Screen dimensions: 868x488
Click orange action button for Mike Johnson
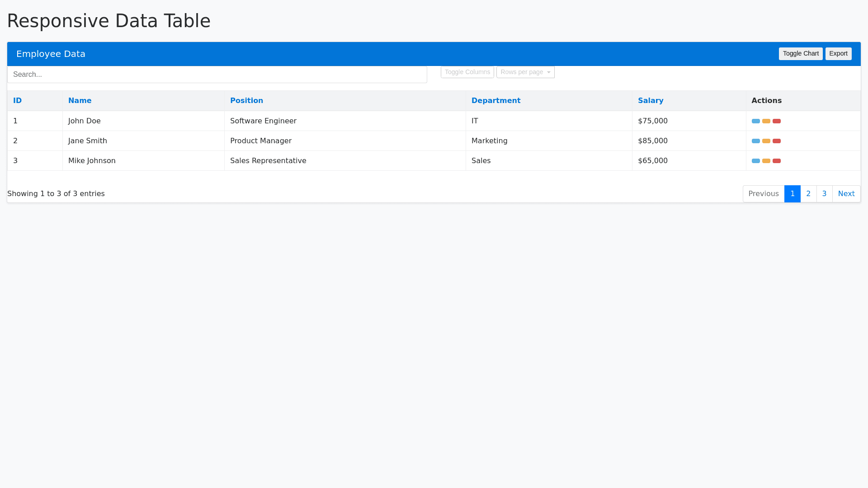tap(766, 161)
